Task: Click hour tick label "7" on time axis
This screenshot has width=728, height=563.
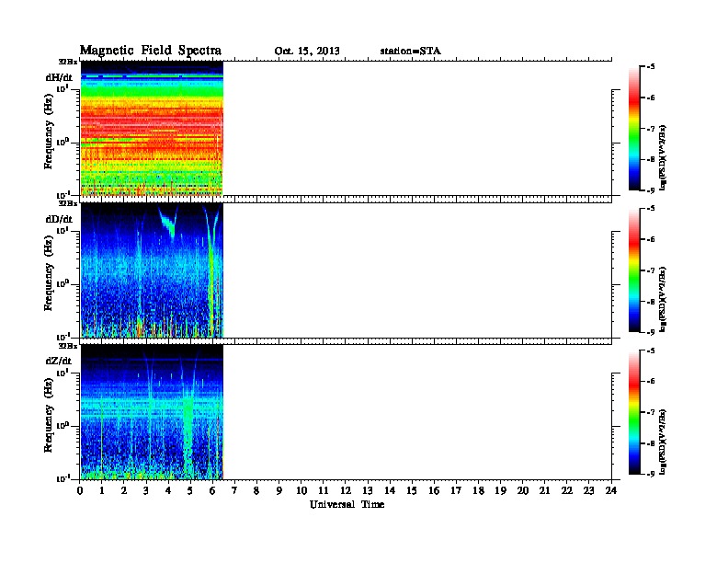Action: (x=234, y=491)
